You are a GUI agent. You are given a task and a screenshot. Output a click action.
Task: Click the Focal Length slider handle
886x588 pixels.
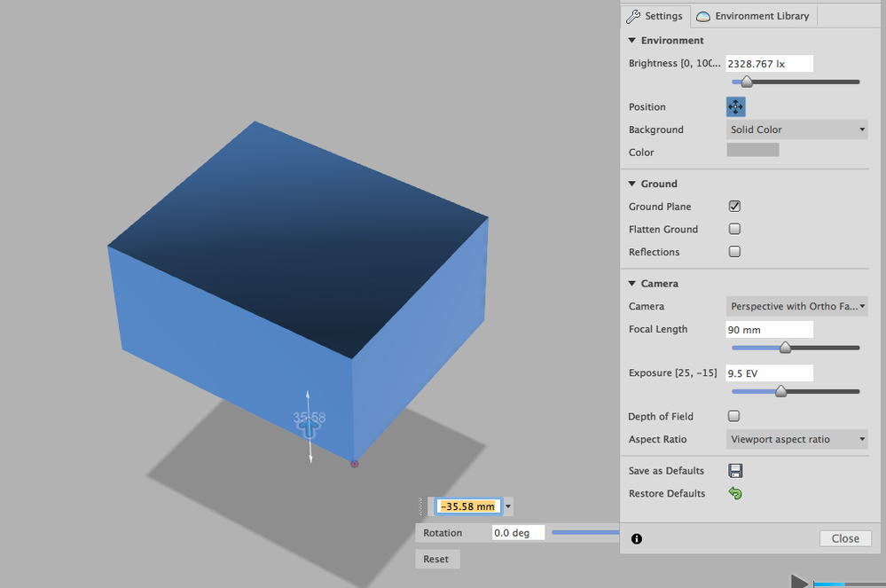(785, 348)
